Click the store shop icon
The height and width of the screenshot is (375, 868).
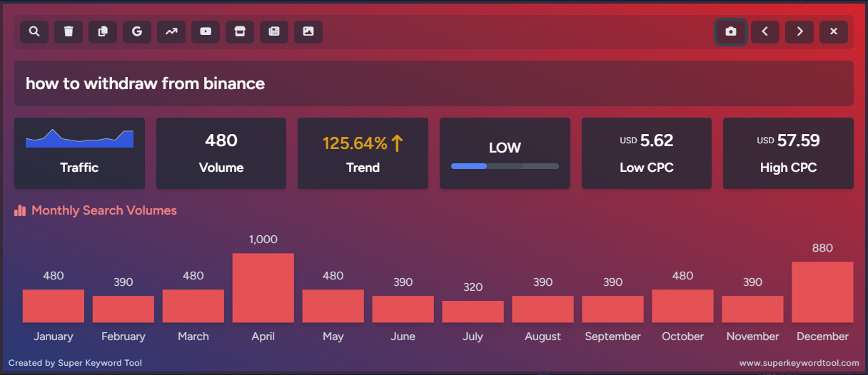tap(240, 31)
